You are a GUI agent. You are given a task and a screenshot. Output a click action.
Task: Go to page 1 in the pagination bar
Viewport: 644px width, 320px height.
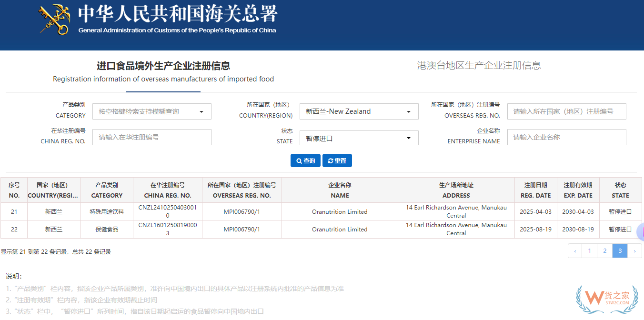[x=590, y=250]
